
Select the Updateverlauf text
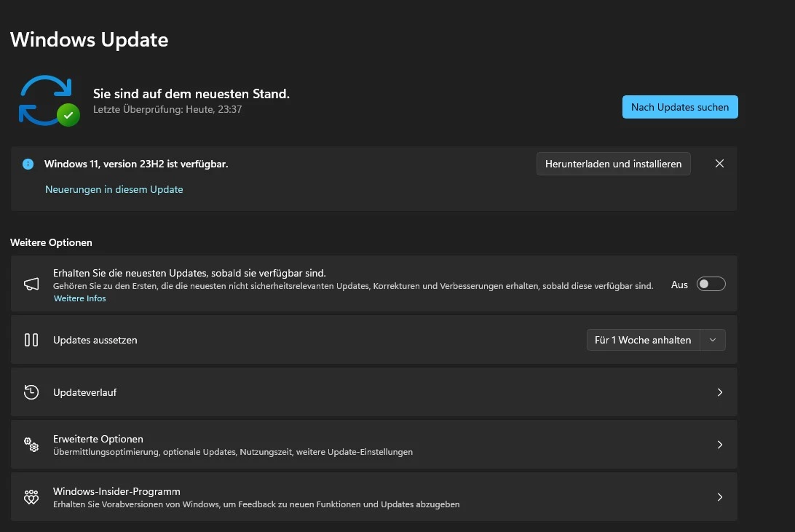tap(84, 393)
